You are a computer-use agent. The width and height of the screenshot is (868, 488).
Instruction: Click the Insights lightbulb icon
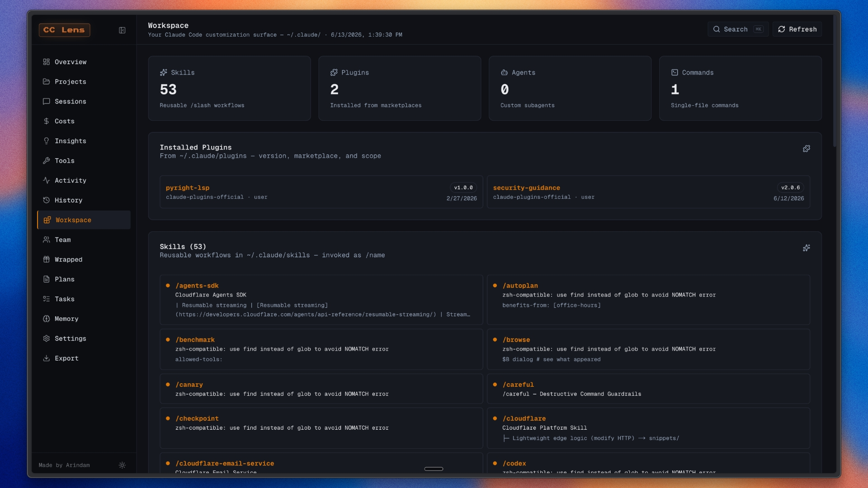46,141
